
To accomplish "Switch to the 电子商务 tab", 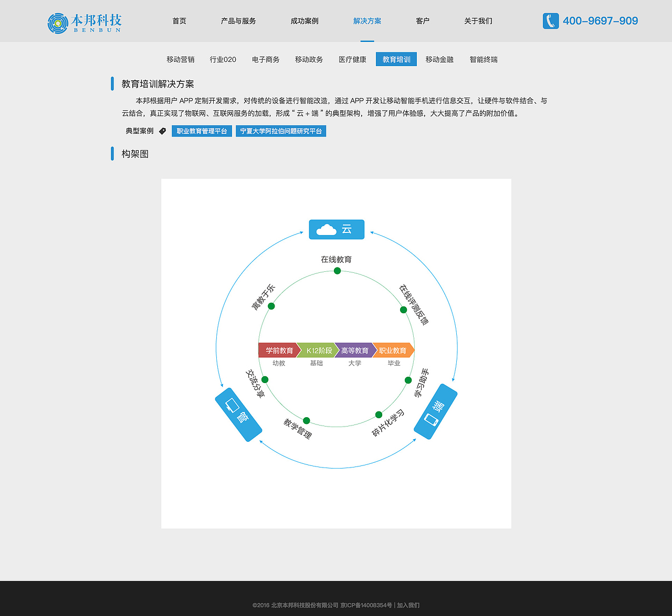I will pos(265,59).
